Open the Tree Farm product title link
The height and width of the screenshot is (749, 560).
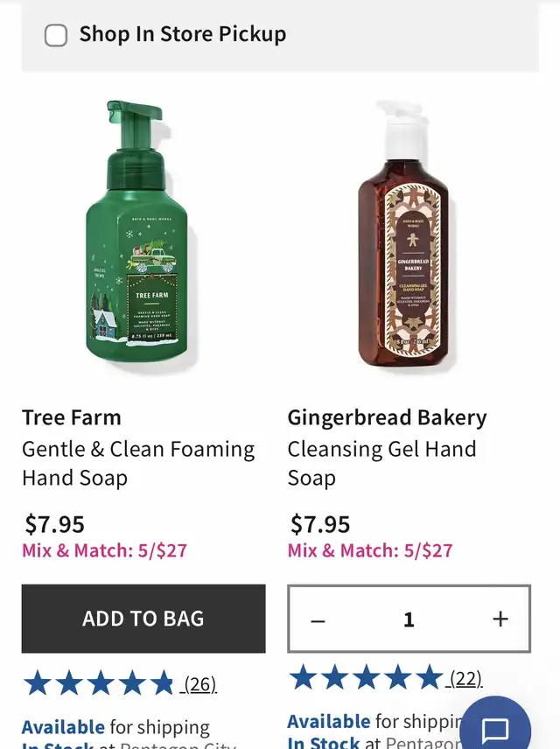tap(72, 417)
